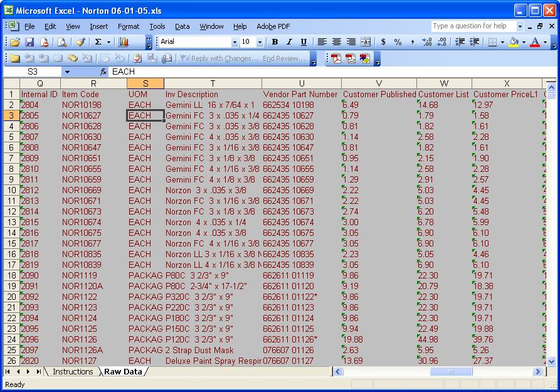Select column header T
This screenshot has width=560, height=392.
213,83
